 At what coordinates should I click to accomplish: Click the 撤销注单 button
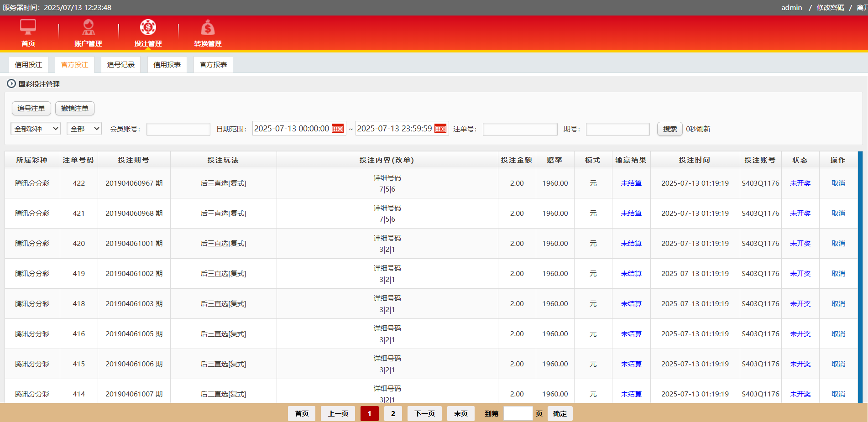75,109
